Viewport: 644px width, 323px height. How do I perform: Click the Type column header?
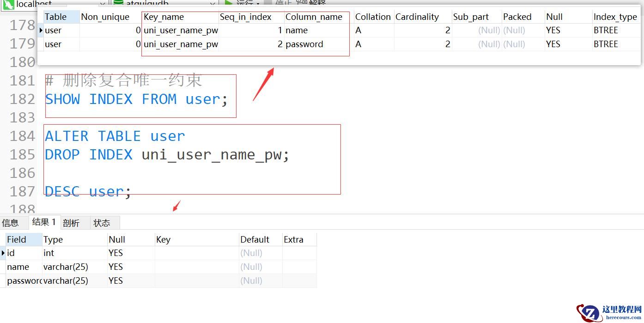74,239
